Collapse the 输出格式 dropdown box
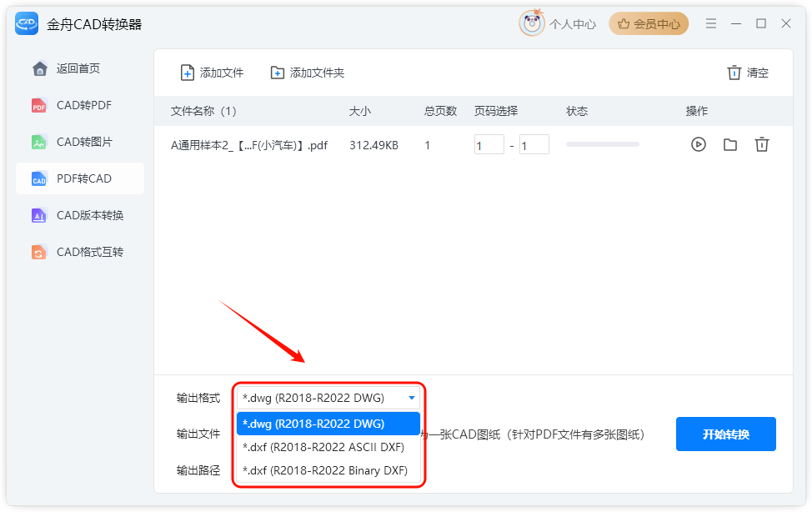The width and height of the screenshot is (812, 512). (328, 398)
